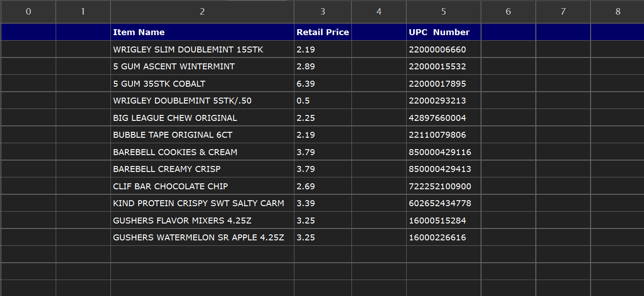Click price 3.25 for Gushers Watermelon
The height and width of the screenshot is (296, 644).
pos(323,238)
